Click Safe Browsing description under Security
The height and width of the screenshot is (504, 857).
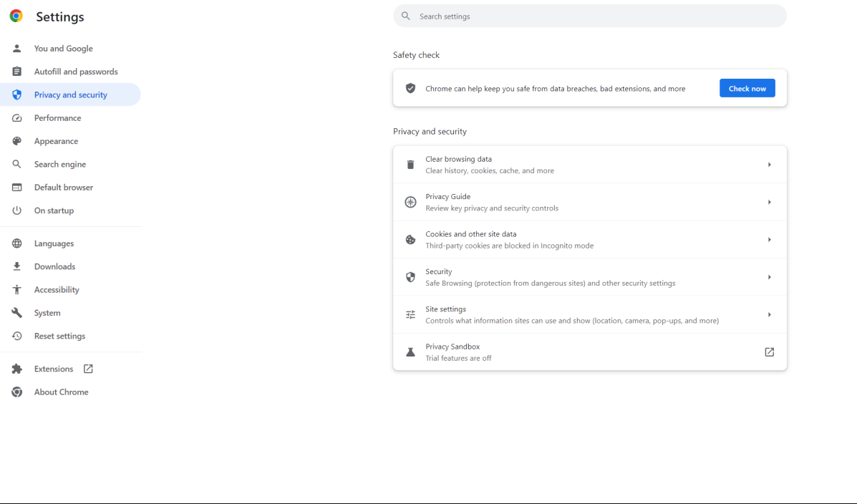coord(551,283)
